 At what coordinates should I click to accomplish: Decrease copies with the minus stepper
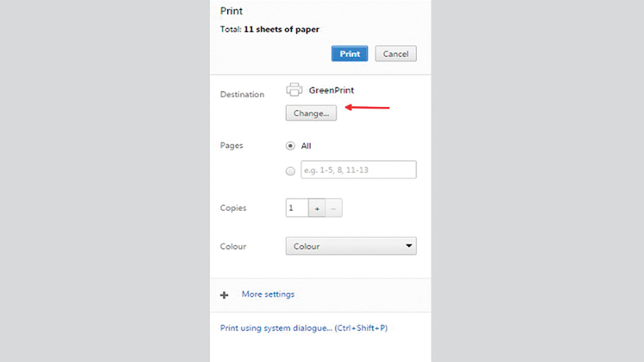pos(333,208)
